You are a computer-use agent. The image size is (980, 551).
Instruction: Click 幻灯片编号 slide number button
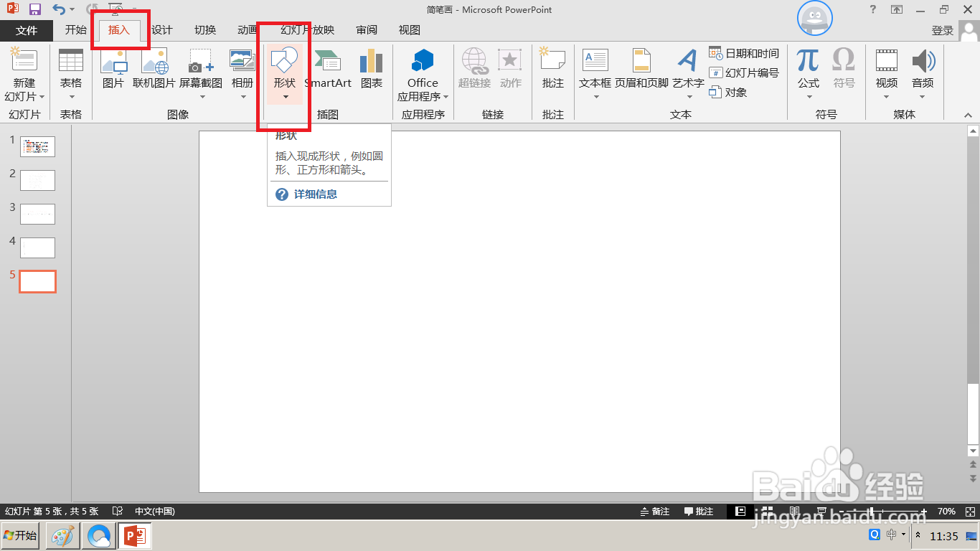click(x=744, y=72)
